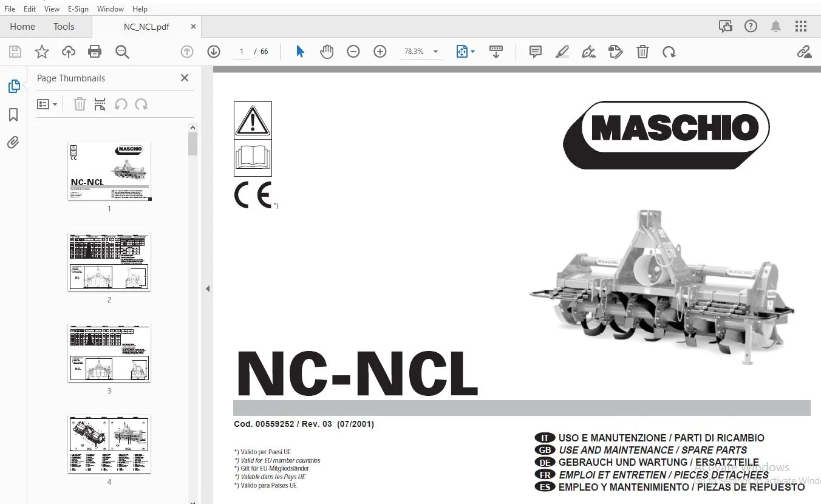Collapse the navigation pane with arrow
Screen dimensions: 821x504
click(208, 288)
